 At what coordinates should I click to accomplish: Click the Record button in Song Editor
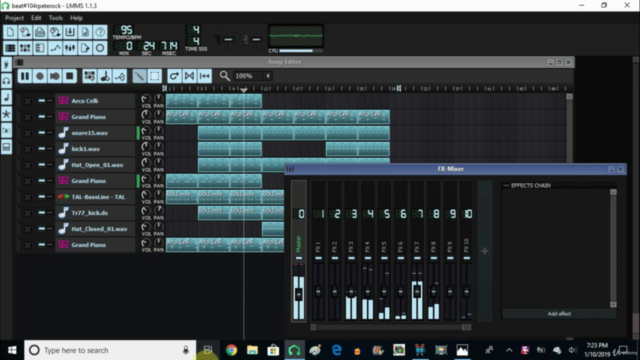coord(40,76)
